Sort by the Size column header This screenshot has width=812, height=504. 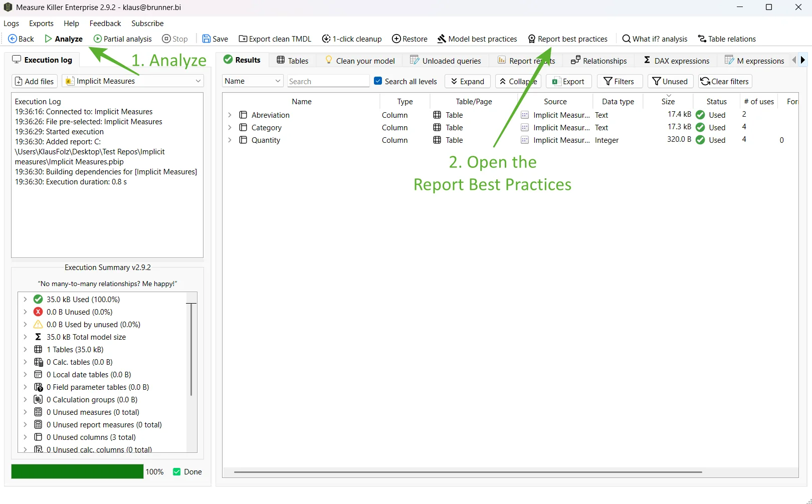click(668, 101)
